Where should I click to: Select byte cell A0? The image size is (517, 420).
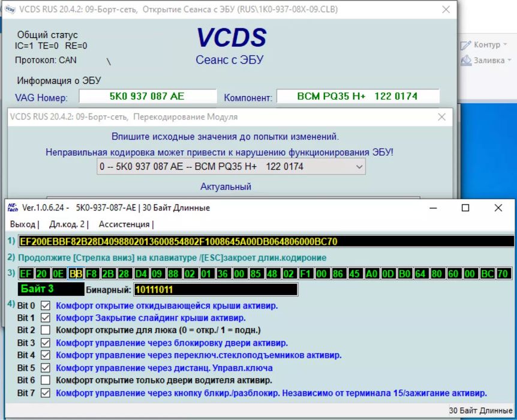tap(372, 274)
